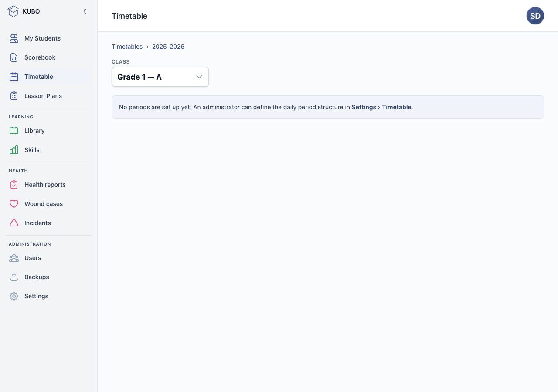558x392 pixels.
Task: Click the Skills bar chart icon
Action: pyautogui.click(x=14, y=150)
